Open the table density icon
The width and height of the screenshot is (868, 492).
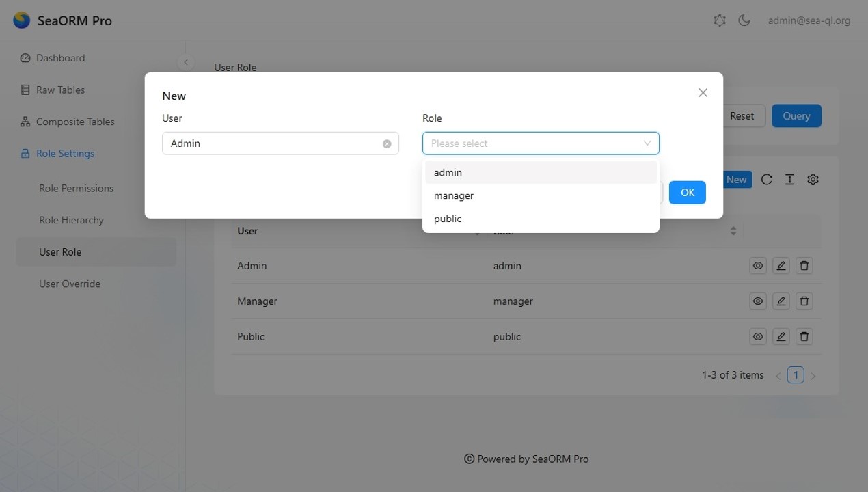coord(789,180)
